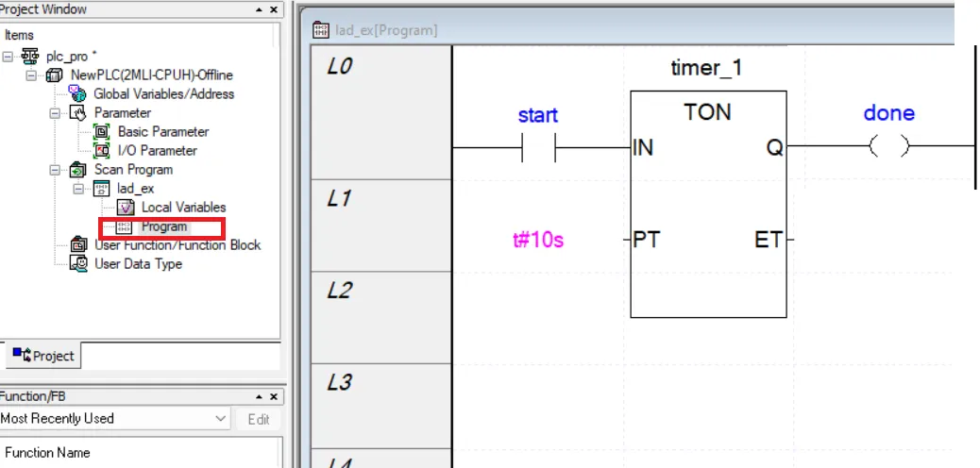Viewport: 980px width, 468px height.
Task: Select the start contact in rung L0
Action: pyautogui.click(x=539, y=147)
